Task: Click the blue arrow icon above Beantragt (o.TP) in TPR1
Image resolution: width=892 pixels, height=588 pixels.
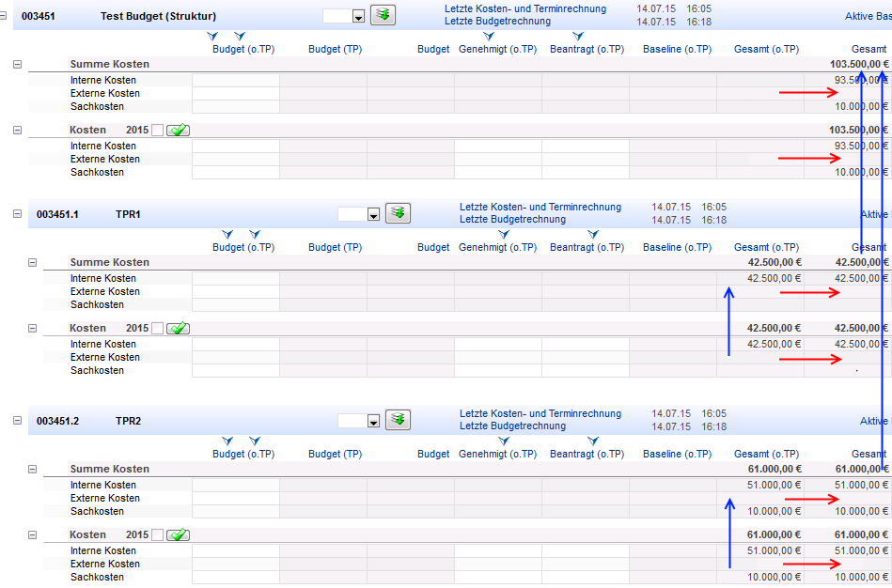Action: pos(593,234)
